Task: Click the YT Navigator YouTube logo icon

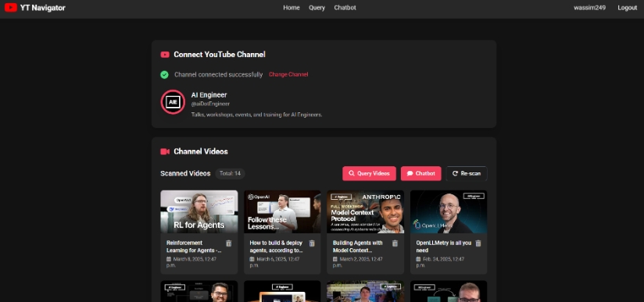Action: [x=11, y=7]
